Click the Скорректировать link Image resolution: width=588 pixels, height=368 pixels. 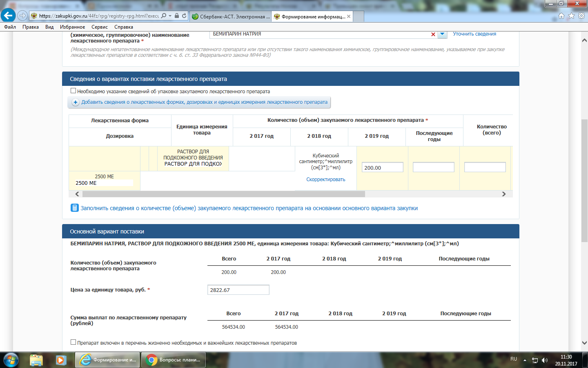(325, 180)
